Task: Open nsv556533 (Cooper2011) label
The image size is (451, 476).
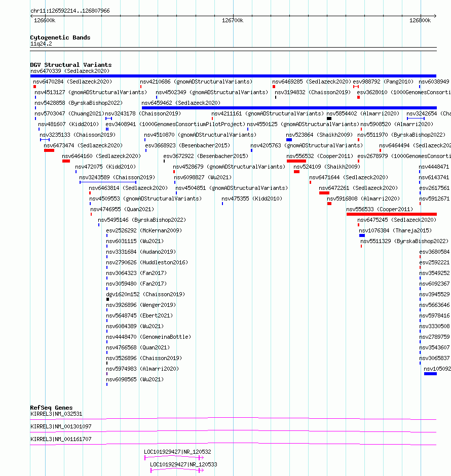Action: click(x=380, y=209)
